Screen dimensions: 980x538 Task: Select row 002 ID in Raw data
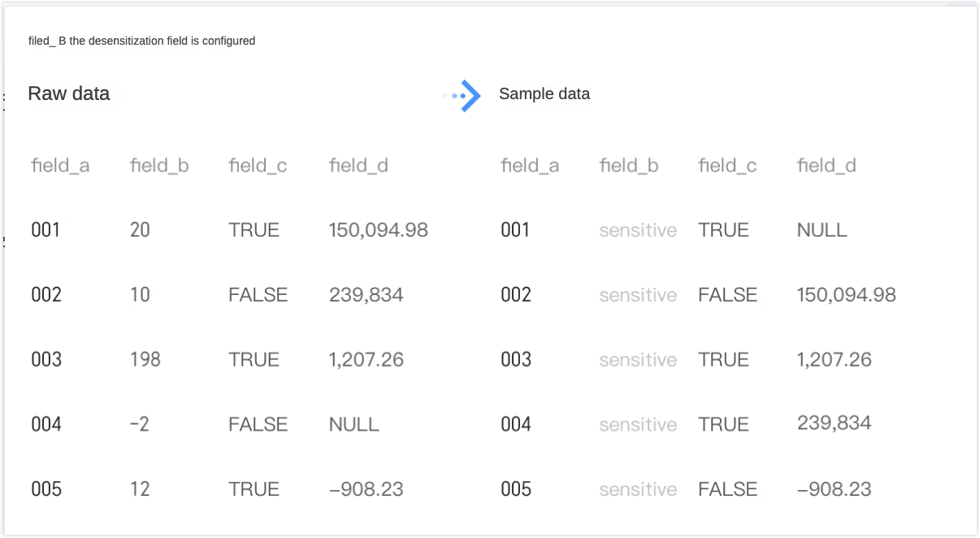coord(46,294)
